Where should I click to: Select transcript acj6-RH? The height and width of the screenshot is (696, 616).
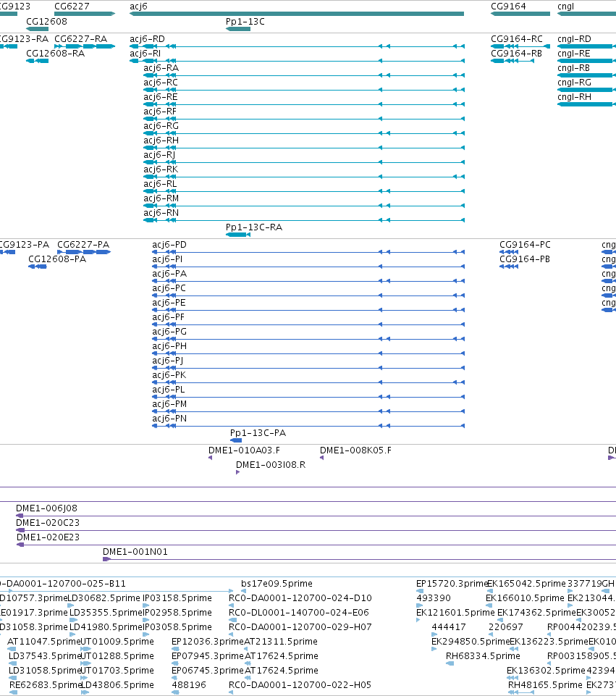coord(161,141)
